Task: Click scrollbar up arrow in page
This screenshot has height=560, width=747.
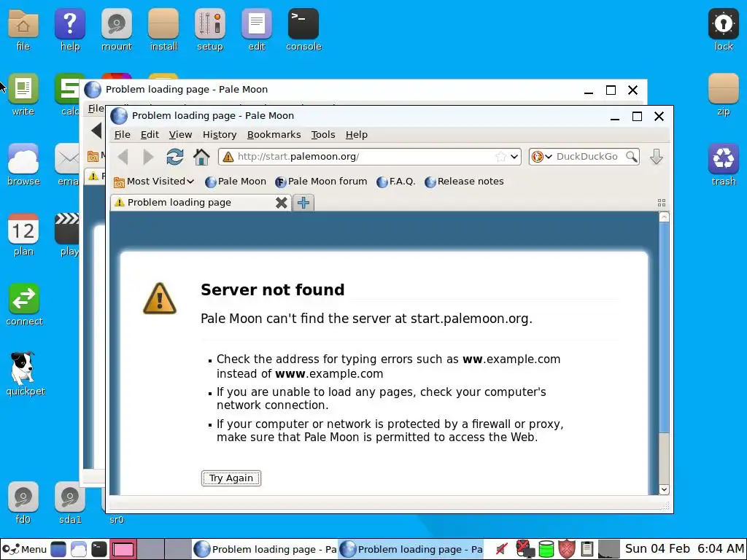Action: [x=664, y=217]
